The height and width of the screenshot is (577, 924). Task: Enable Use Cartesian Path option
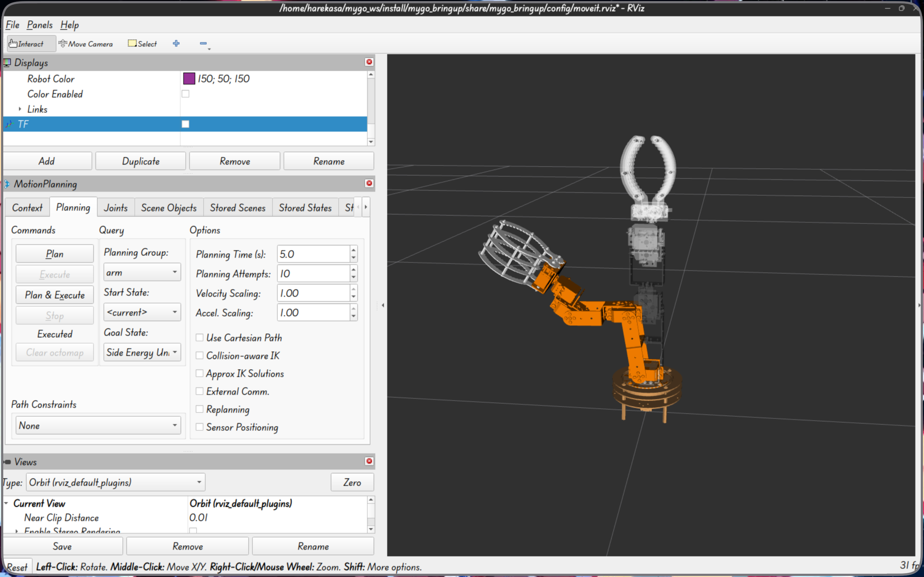coord(199,337)
